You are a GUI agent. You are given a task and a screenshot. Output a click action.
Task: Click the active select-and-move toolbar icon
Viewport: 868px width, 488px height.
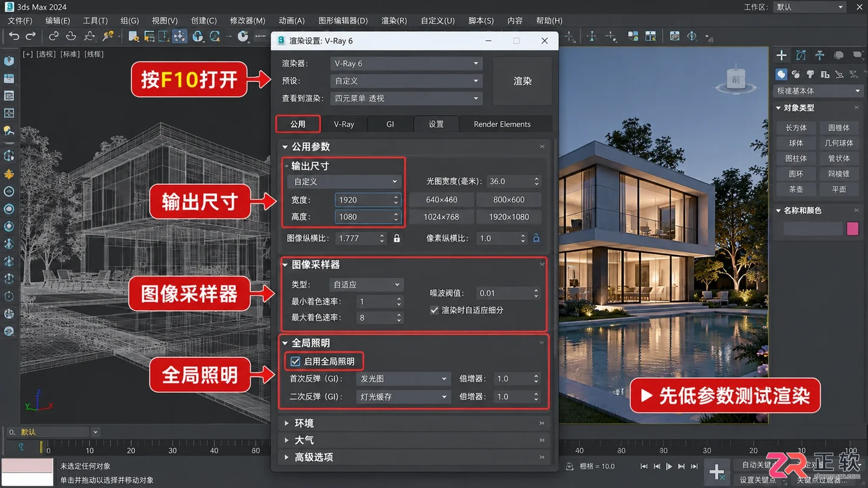[x=180, y=36]
